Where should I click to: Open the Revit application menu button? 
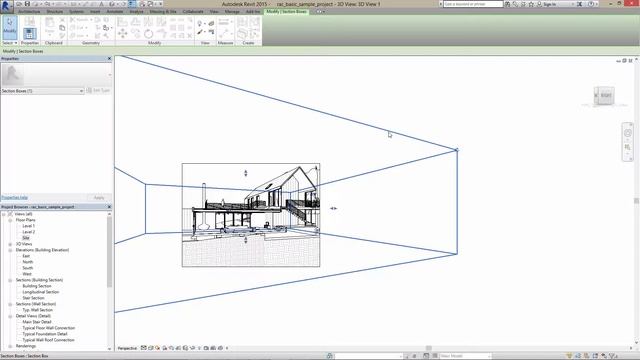tap(6, 5)
